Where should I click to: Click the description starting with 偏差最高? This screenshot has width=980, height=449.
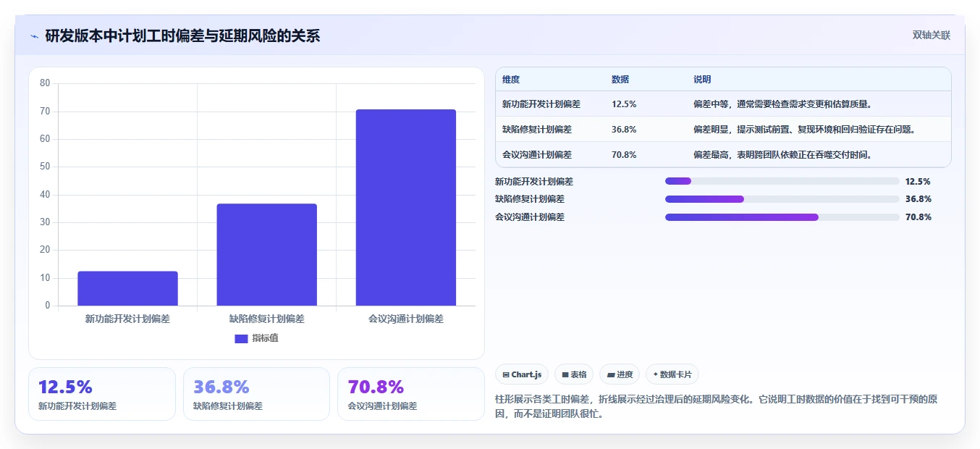782,155
